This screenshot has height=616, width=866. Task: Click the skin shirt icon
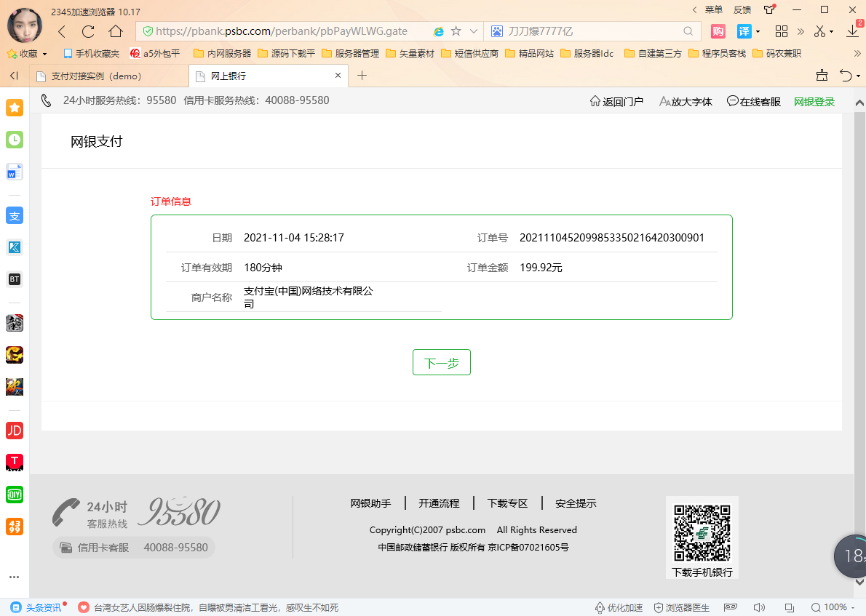click(x=770, y=9)
